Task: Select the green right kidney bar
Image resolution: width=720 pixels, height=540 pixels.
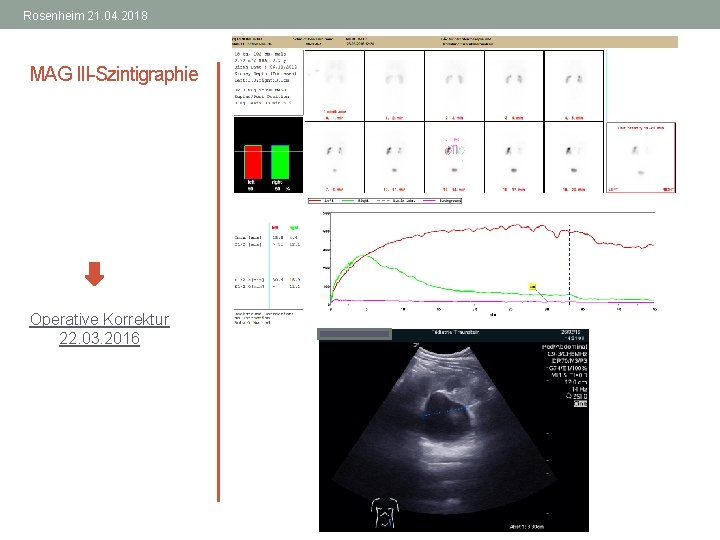Action: [280, 162]
